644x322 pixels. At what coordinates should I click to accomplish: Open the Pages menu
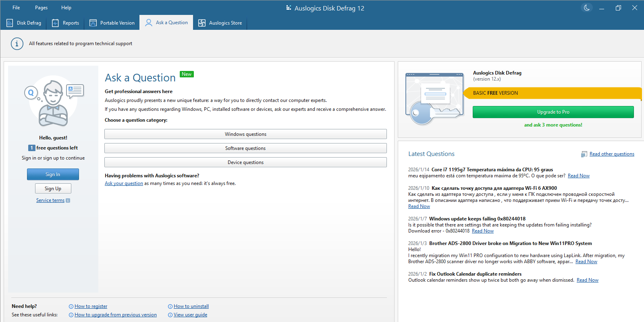pyautogui.click(x=41, y=8)
